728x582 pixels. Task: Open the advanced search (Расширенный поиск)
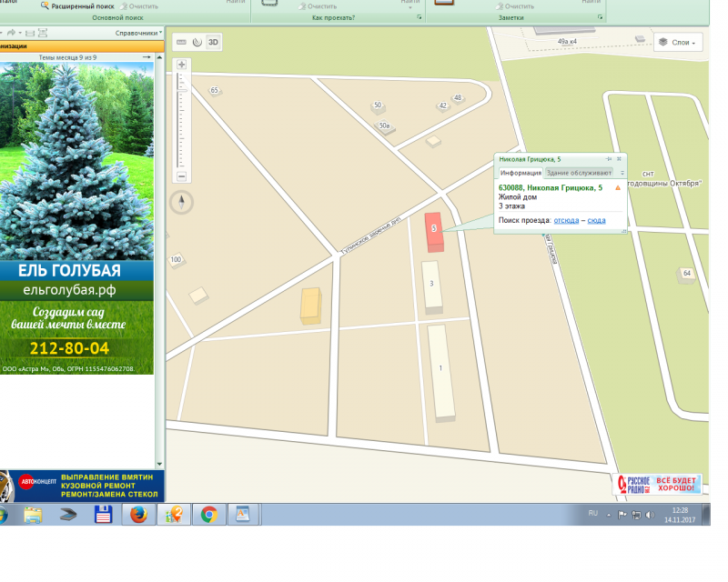77,6
